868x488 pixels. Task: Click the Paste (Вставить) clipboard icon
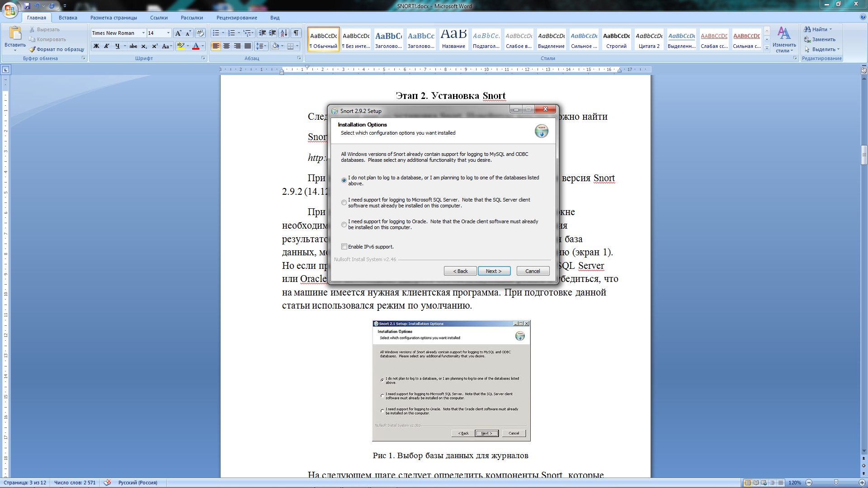click(15, 33)
